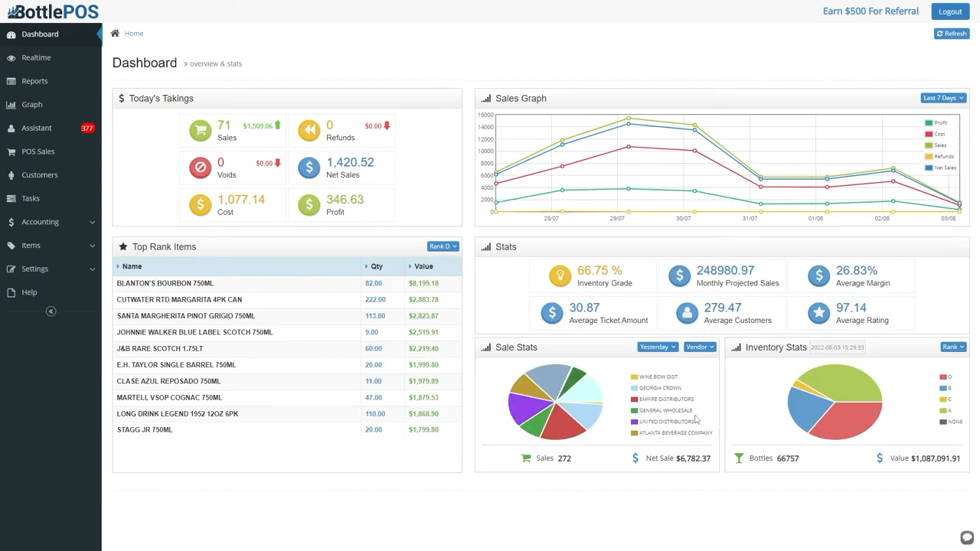This screenshot has width=980, height=551.
Task: Expand the Items submenu chevron
Action: 92,246
